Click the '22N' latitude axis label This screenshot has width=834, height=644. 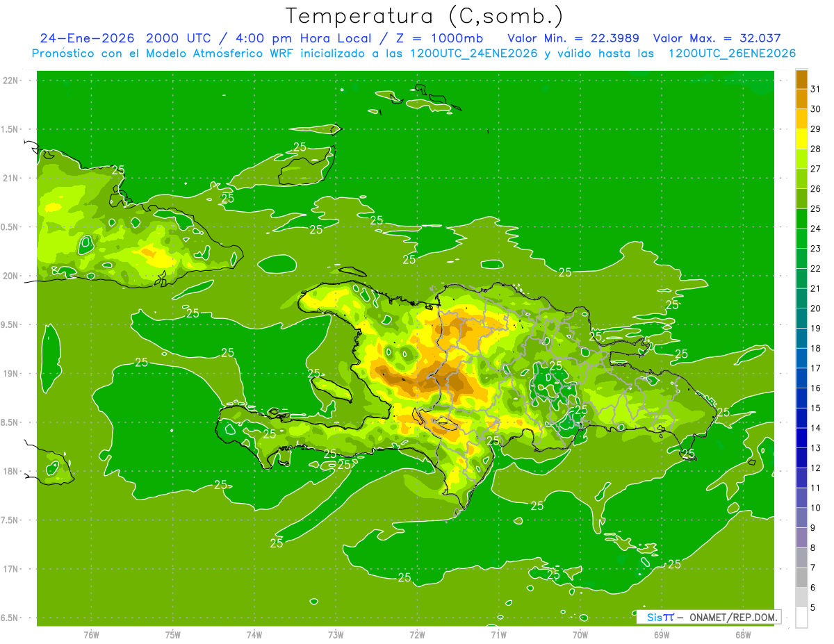pos(11,80)
